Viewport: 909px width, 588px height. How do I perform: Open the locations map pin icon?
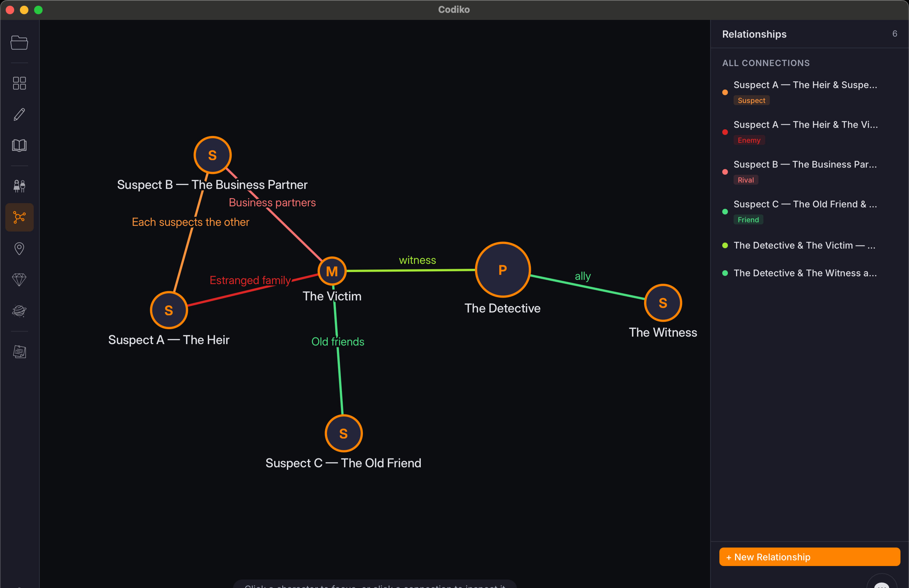(x=19, y=249)
